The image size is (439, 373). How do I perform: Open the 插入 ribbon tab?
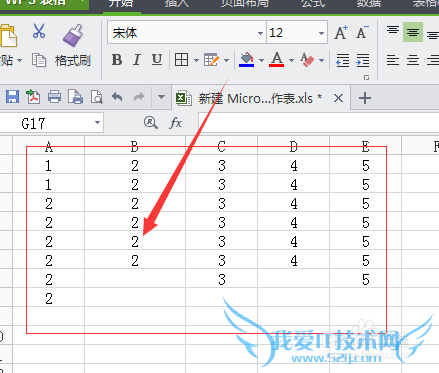tap(177, 3)
